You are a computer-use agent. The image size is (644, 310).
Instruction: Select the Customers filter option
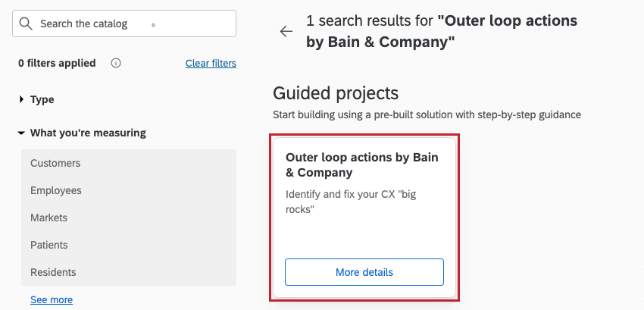[x=55, y=163]
